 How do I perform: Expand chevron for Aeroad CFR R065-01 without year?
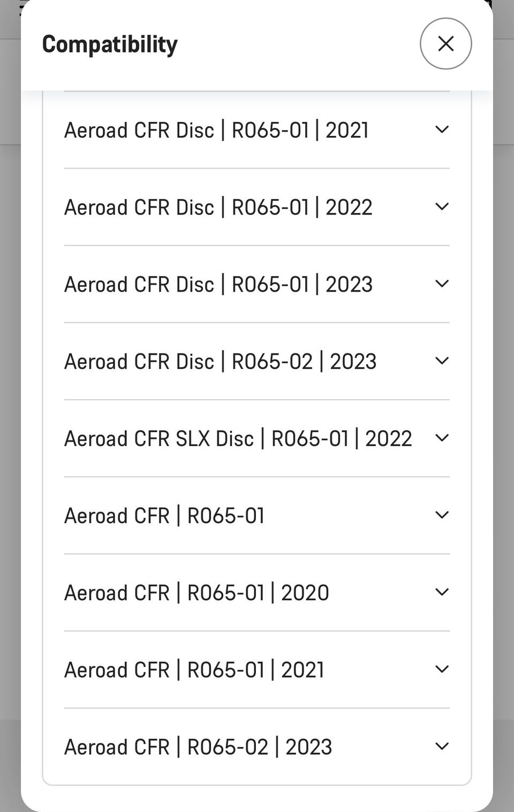pos(442,515)
